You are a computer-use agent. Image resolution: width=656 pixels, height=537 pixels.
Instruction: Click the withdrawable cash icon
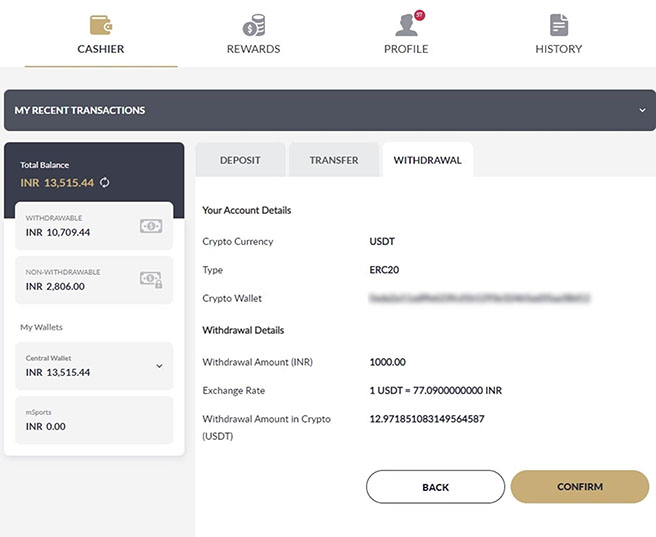[151, 226]
